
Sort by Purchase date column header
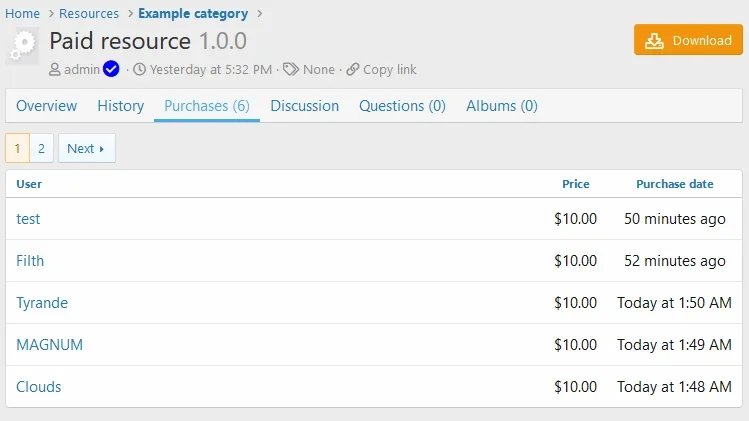[675, 184]
